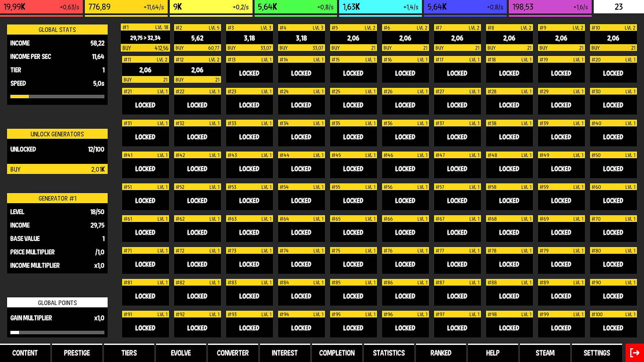644x362 pixels.
Task: Open the Prestige tab
Action: [77, 353]
